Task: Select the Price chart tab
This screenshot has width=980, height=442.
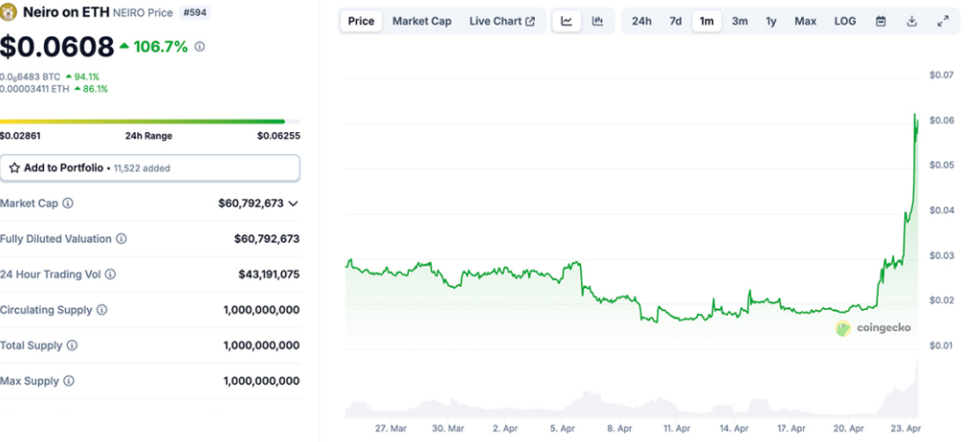Action: (361, 21)
